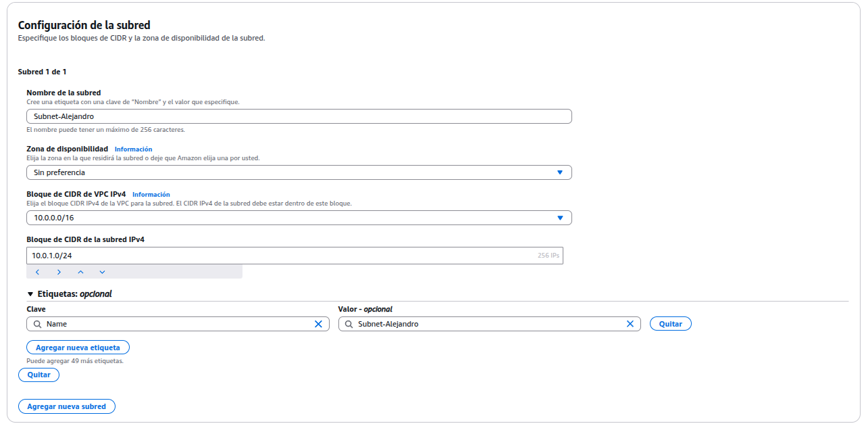The width and height of the screenshot is (868, 428).
Task: Clear the Subnet-Alejandro value field with X
Action: click(630, 324)
